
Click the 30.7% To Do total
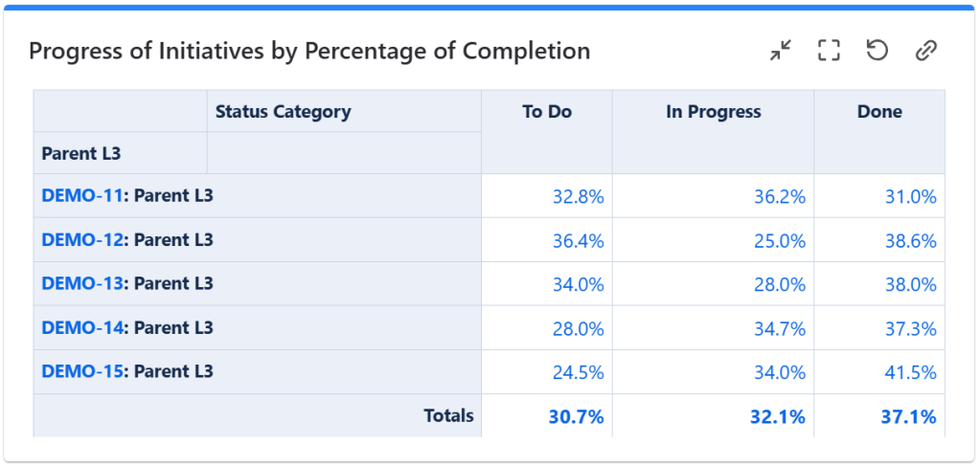pyautogui.click(x=576, y=416)
